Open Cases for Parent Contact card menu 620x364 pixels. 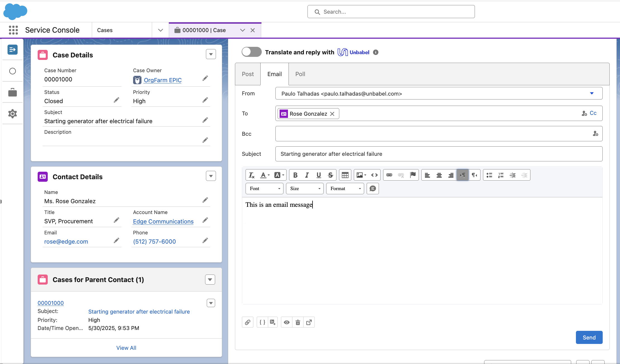point(210,280)
